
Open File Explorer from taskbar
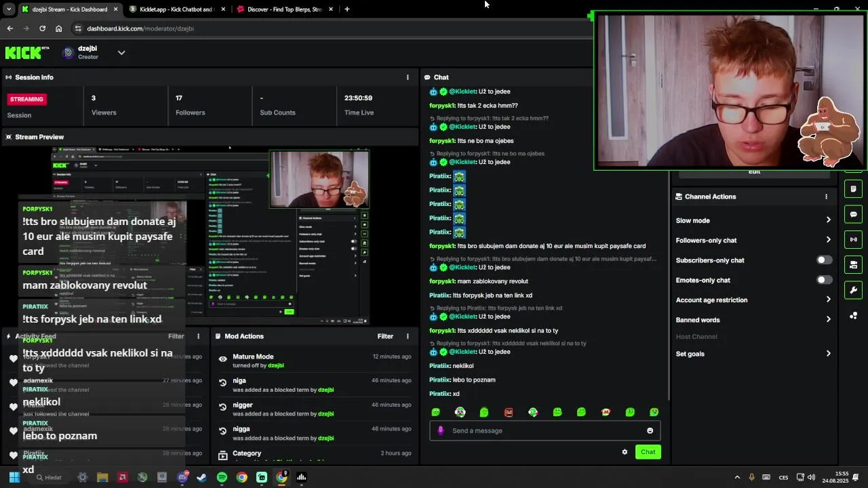tap(102, 477)
